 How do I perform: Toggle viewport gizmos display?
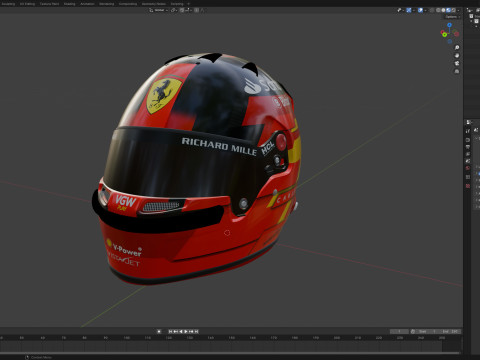(409, 10)
